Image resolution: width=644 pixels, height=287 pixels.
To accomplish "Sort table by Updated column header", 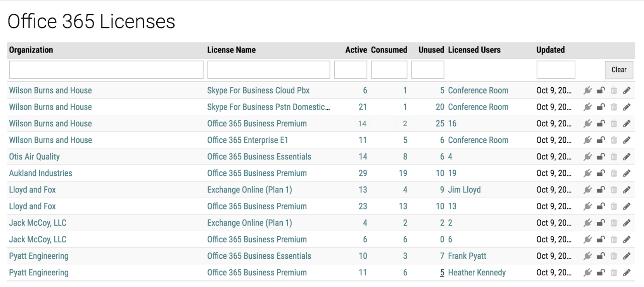I will [550, 50].
